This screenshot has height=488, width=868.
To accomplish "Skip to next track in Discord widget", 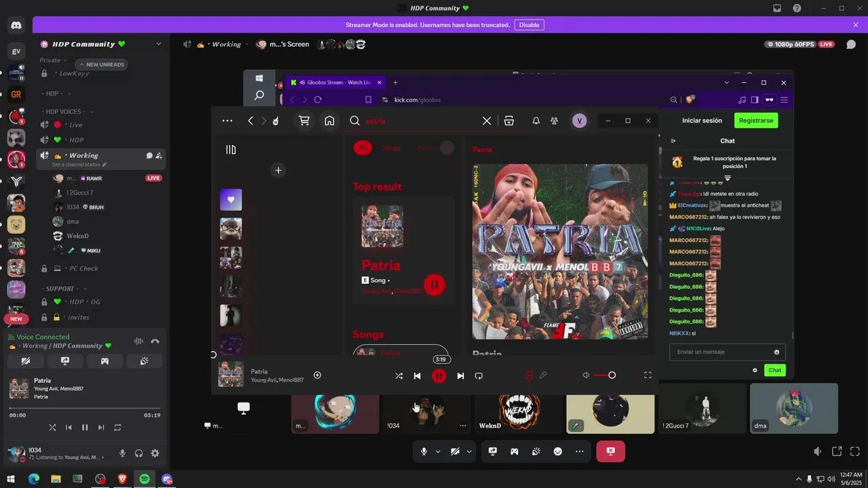I will (101, 428).
